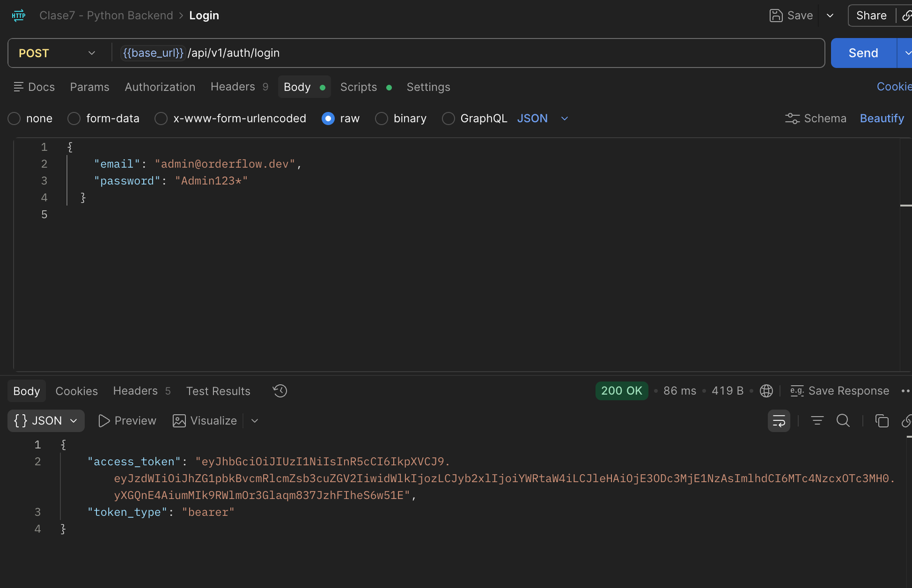Open the JSON body language dropdown
Image resolution: width=912 pixels, height=588 pixels.
tap(543, 119)
